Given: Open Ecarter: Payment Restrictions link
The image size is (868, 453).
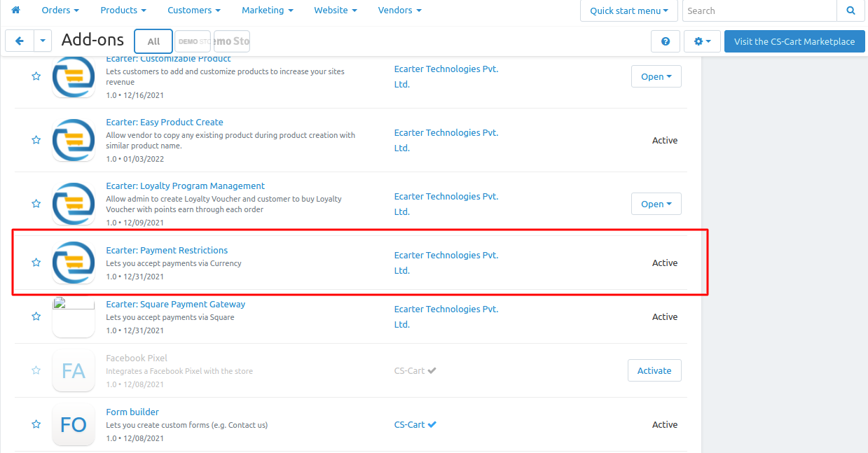Looking at the screenshot, I should click(x=167, y=250).
